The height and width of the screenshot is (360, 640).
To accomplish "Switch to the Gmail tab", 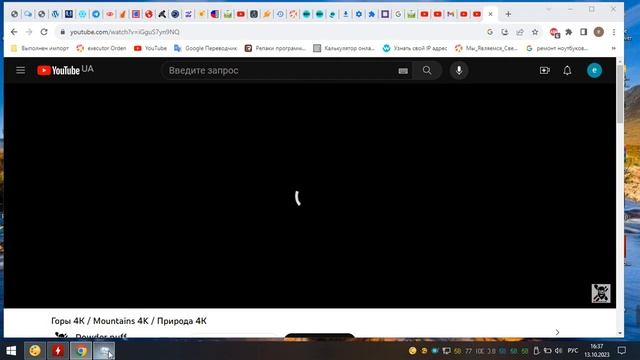I will click(x=450, y=14).
